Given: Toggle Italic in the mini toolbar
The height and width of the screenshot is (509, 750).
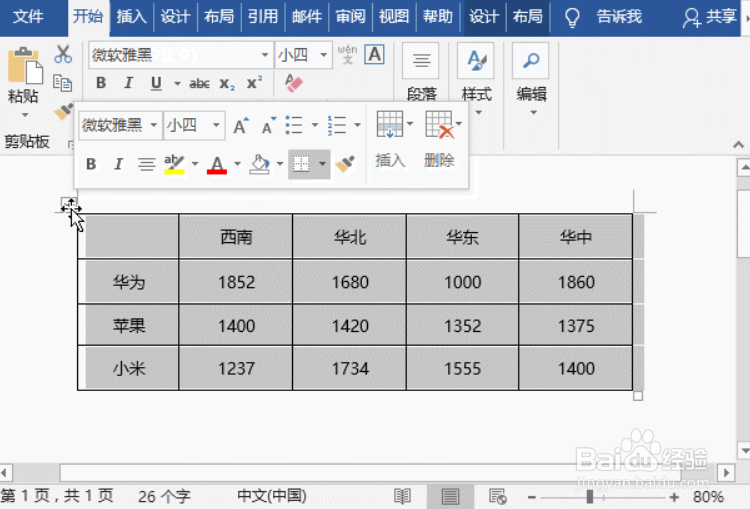Looking at the screenshot, I should (118, 164).
